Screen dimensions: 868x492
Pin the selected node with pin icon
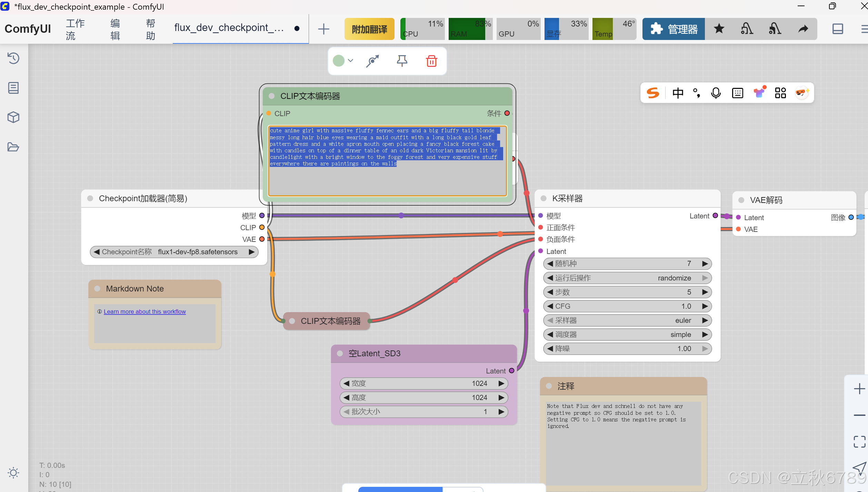(402, 61)
